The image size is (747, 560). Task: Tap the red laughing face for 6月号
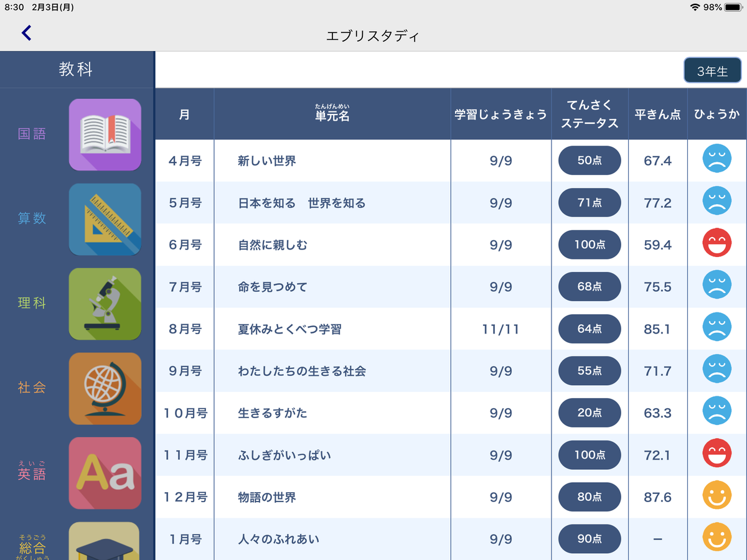pyautogui.click(x=716, y=243)
